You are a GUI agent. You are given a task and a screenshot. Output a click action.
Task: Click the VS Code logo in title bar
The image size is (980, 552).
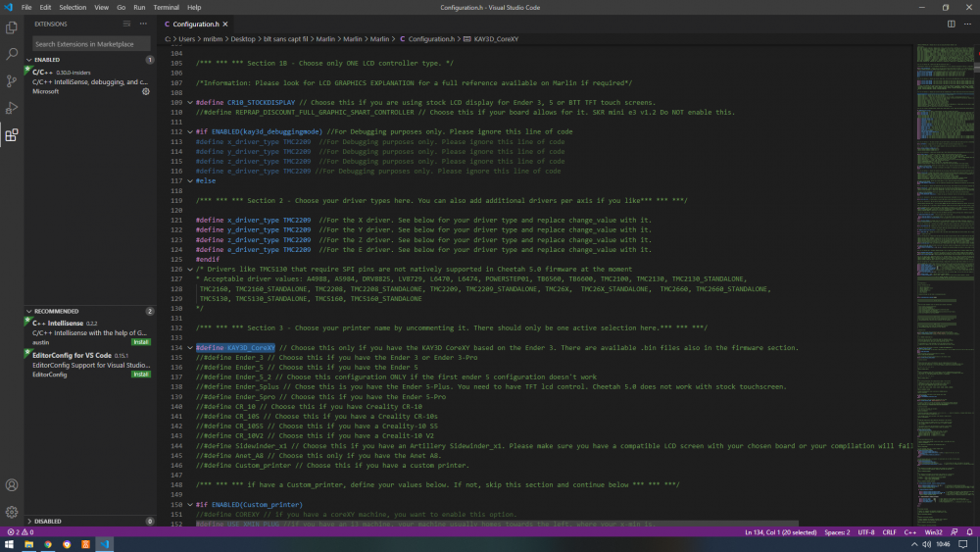8,8
